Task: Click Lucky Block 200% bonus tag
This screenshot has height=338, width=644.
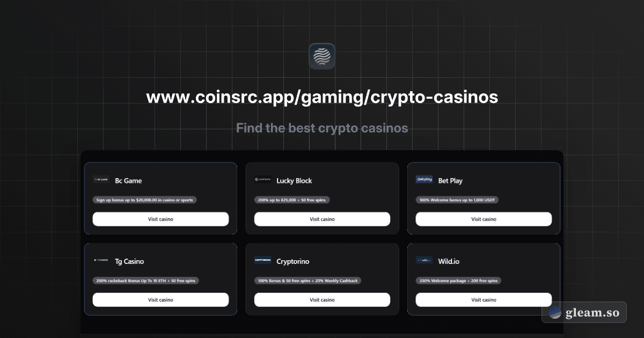Action: 292,200
